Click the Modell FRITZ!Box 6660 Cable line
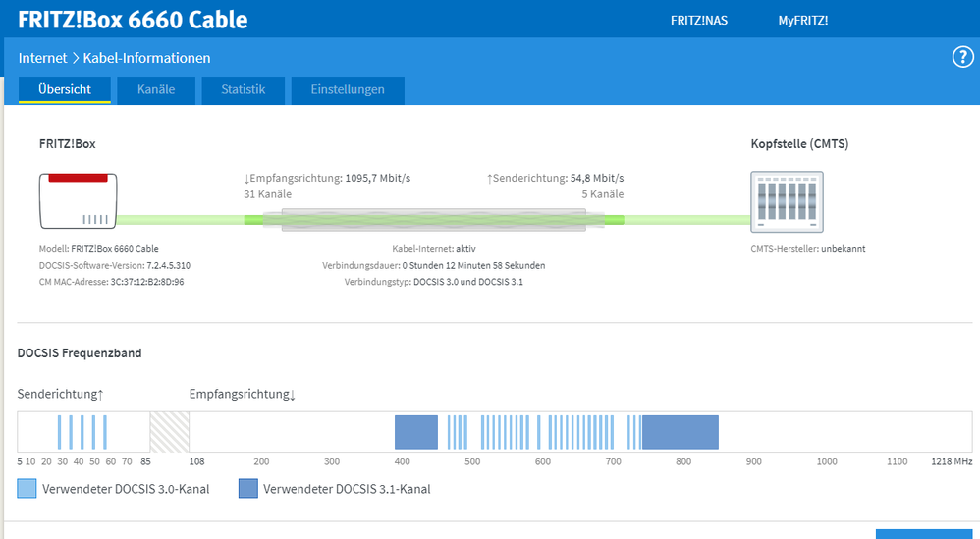The image size is (980, 539). pyautogui.click(x=99, y=248)
